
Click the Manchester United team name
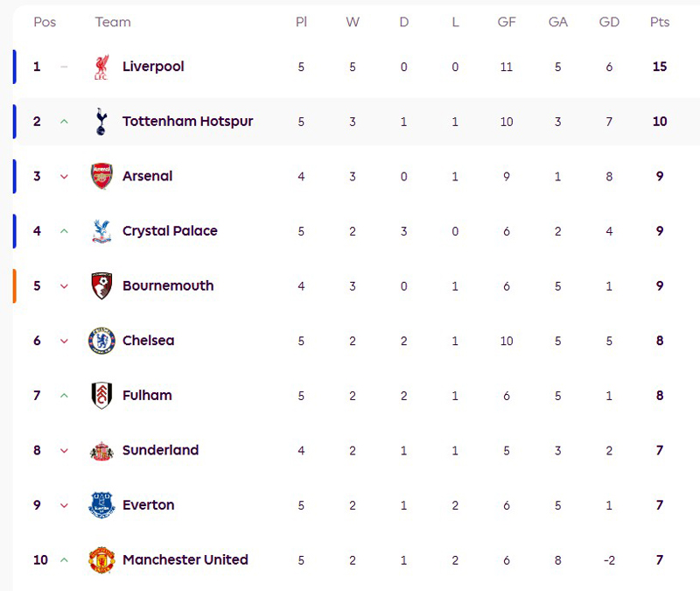coord(185,559)
